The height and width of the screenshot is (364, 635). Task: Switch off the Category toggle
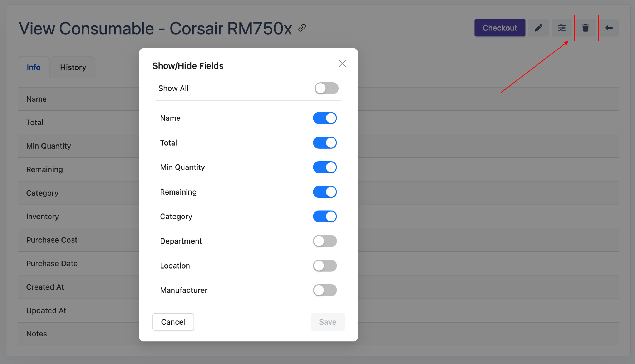point(325,217)
